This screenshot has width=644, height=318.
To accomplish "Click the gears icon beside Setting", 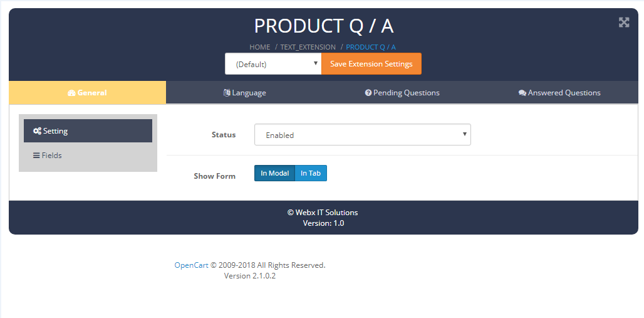I will pyautogui.click(x=37, y=131).
